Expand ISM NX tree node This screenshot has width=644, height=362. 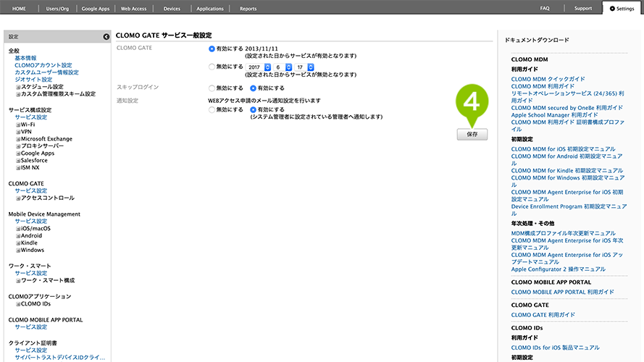(18, 168)
